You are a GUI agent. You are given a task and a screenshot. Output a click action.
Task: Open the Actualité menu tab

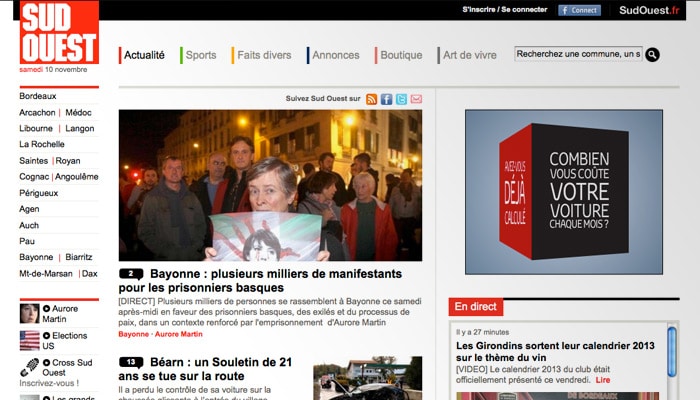[145, 55]
